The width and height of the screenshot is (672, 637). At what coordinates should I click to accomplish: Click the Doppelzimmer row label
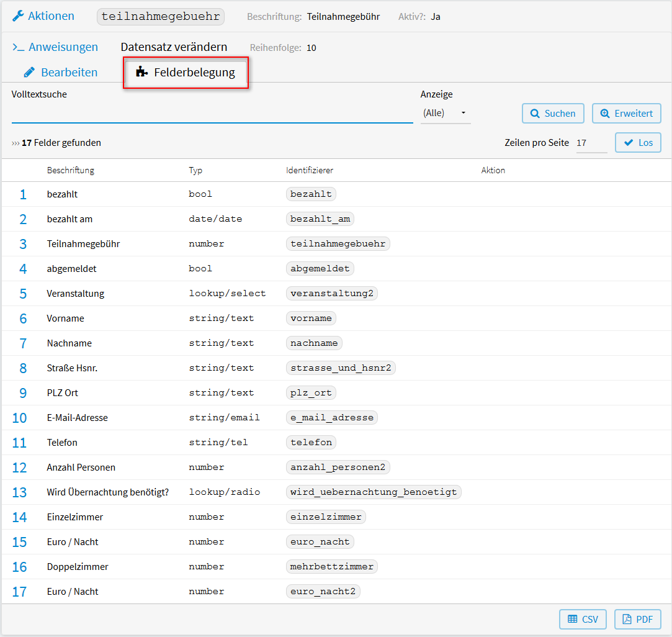(x=78, y=567)
